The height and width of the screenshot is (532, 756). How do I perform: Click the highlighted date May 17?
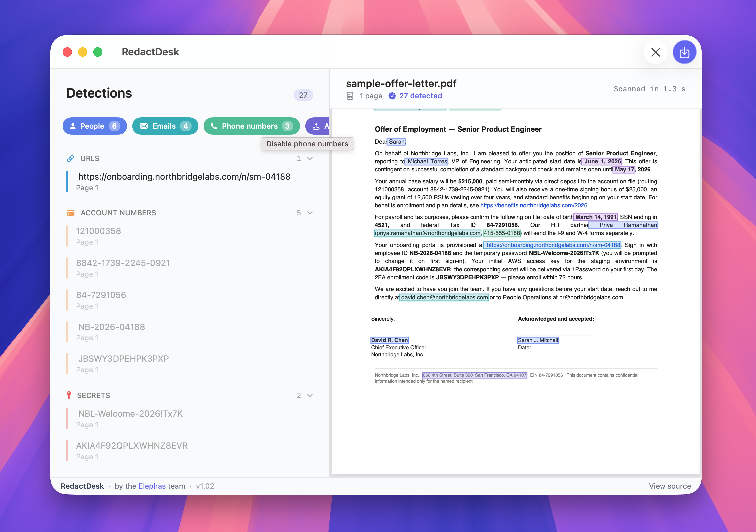624,169
